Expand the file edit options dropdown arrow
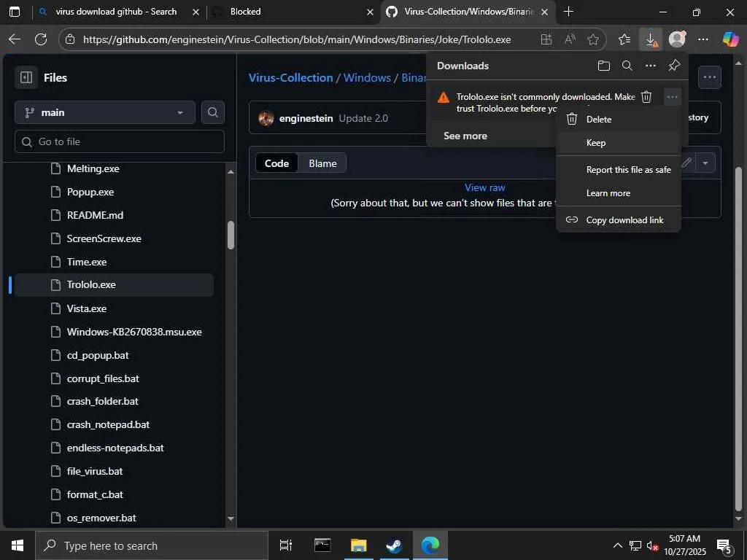Image resolution: width=747 pixels, height=560 pixels. pyautogui.click(x=705, y=163)
